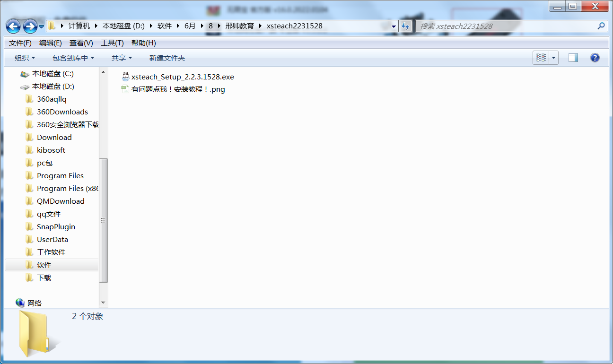Open the 组织 dropdown in toolbar
Image resolution: width=613 pixels, height=364 pixels.
pyautogui.click(x=25, y=58)
